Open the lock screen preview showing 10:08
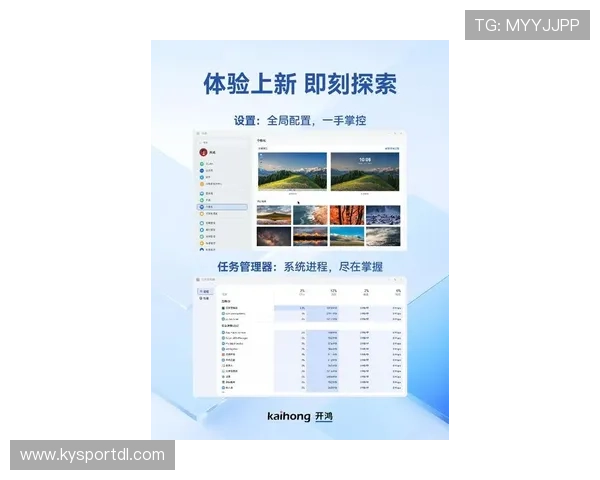Screen dimensions: 600x480 click(365, 171)
